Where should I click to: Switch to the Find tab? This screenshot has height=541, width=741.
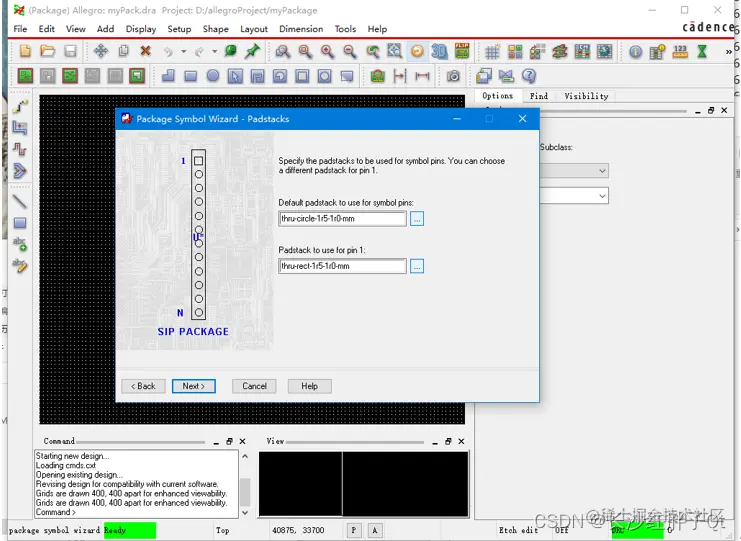click(x=539, y=96)
